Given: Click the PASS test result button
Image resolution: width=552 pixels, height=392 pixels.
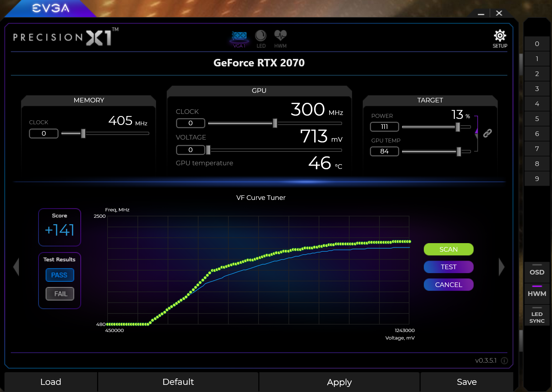Looking at the screenshot, I should 60,275.
